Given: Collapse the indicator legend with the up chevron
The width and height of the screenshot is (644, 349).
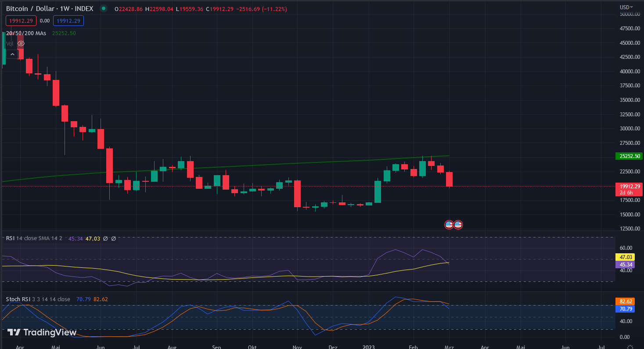Looking at the screenshot, I should coord(12,54).
